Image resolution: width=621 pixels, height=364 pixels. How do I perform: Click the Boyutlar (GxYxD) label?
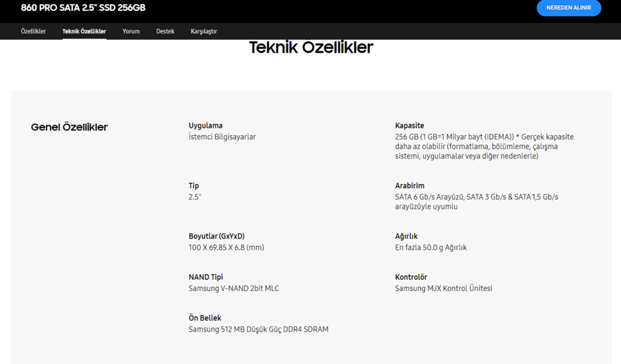click(217, 236)
